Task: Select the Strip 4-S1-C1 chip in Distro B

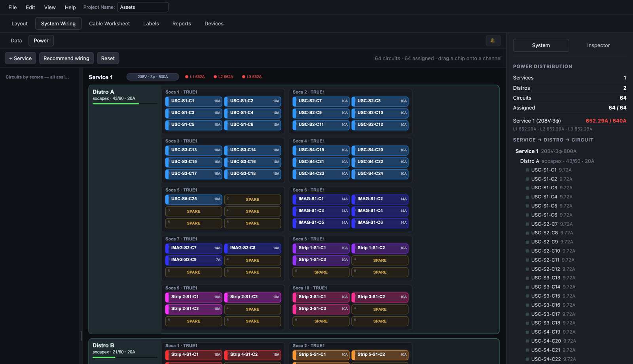Action: tap(193, 355)
